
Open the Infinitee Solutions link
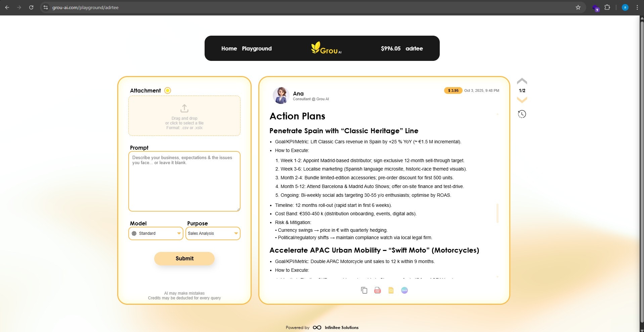(341, 328)
